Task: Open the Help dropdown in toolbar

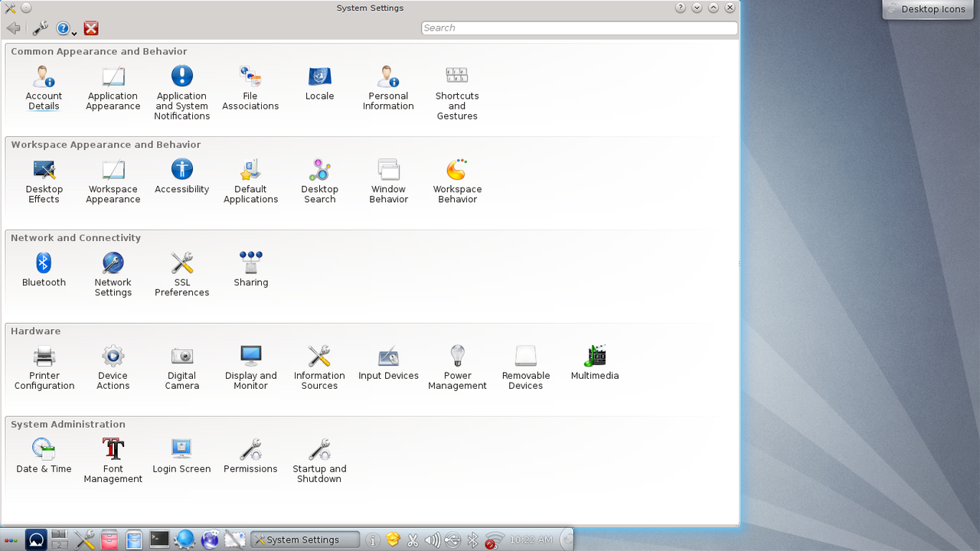Action: (67, 28)
